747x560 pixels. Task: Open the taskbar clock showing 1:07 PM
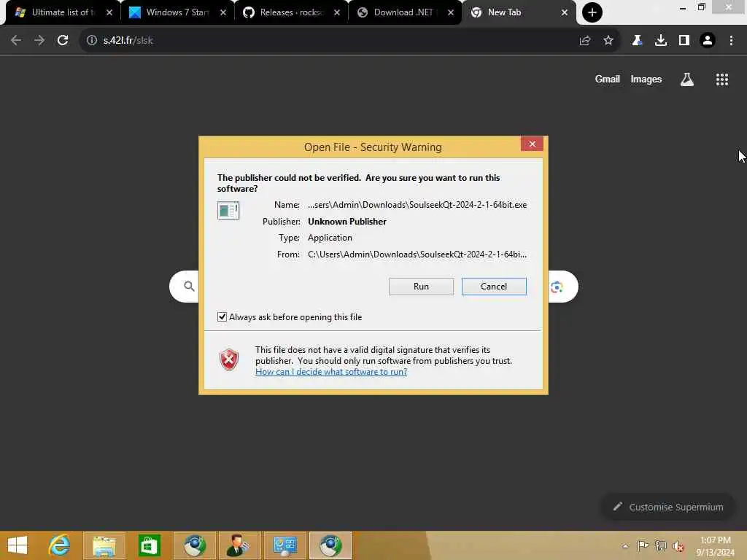715,545
